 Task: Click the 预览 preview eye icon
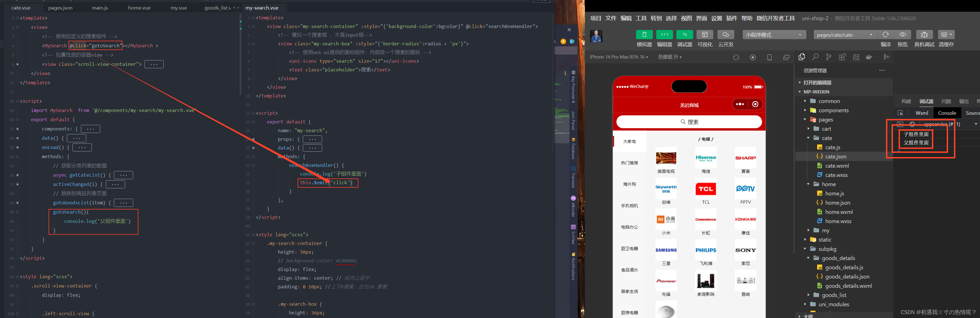point(902,35)
